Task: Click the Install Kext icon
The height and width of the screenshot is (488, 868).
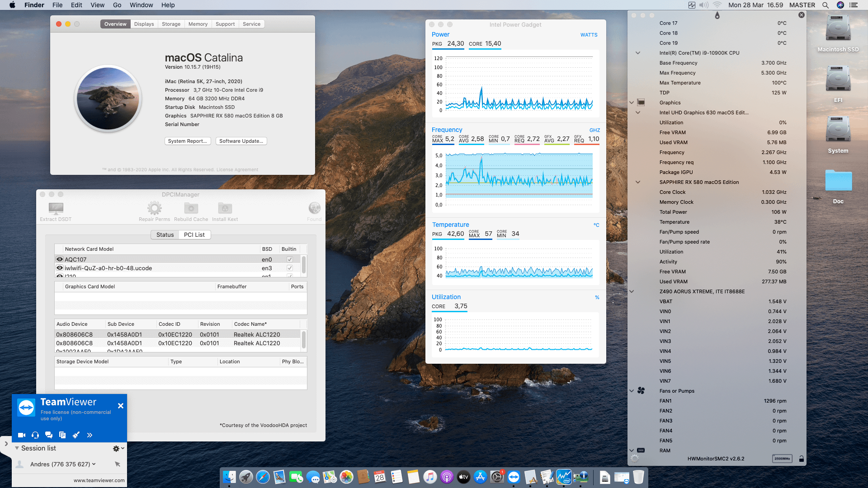Action: coord(225,208)
